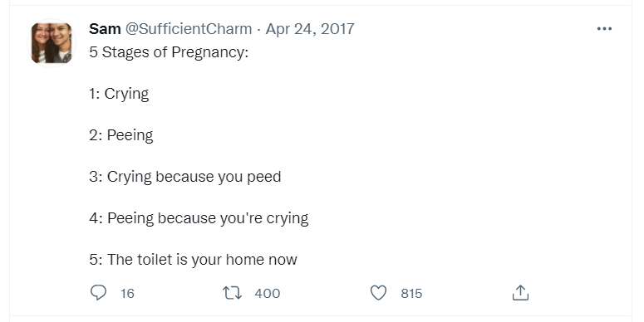644x322 pixels.
Task: Click the line '2: Peeing'
Action: pos(121,135)
